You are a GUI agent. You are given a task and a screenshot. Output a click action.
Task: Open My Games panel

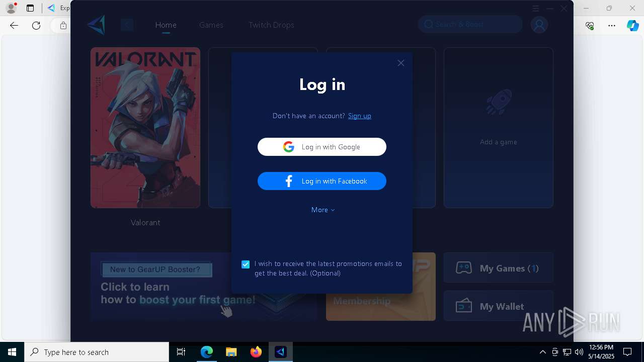498,268
